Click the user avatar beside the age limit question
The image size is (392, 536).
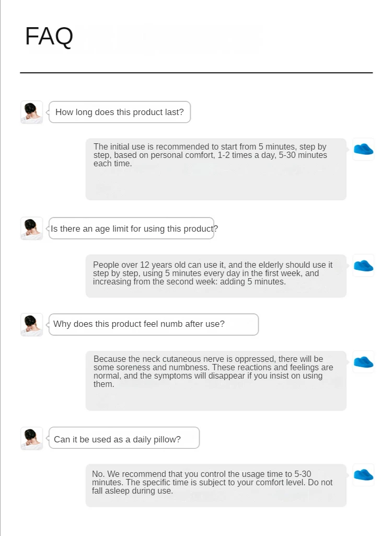coord(31,229)
